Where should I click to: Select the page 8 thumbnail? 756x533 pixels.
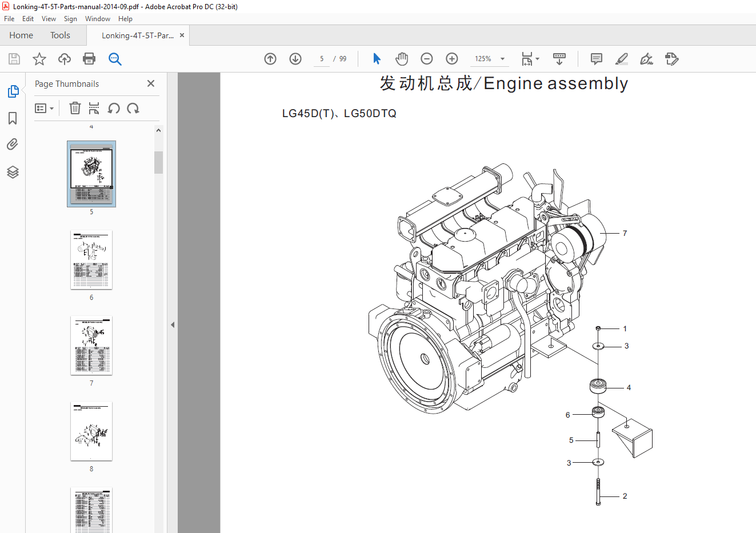(x=91, y=431)
